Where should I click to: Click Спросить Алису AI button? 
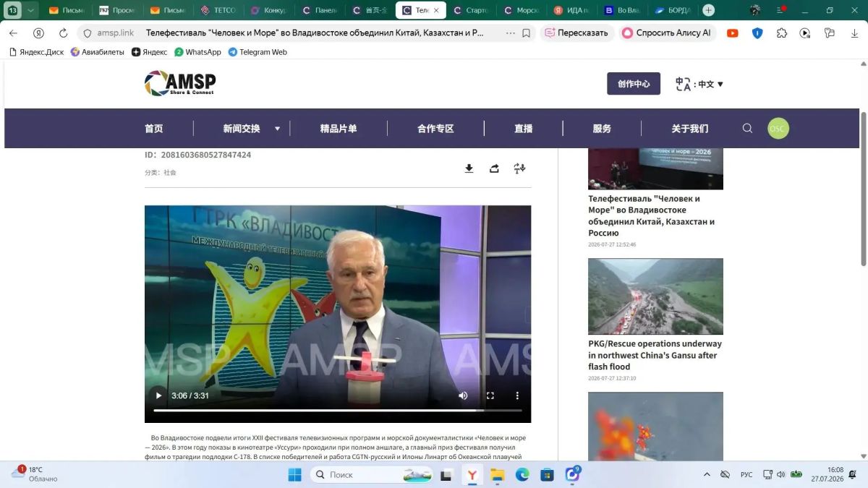[x=667, y=33]
